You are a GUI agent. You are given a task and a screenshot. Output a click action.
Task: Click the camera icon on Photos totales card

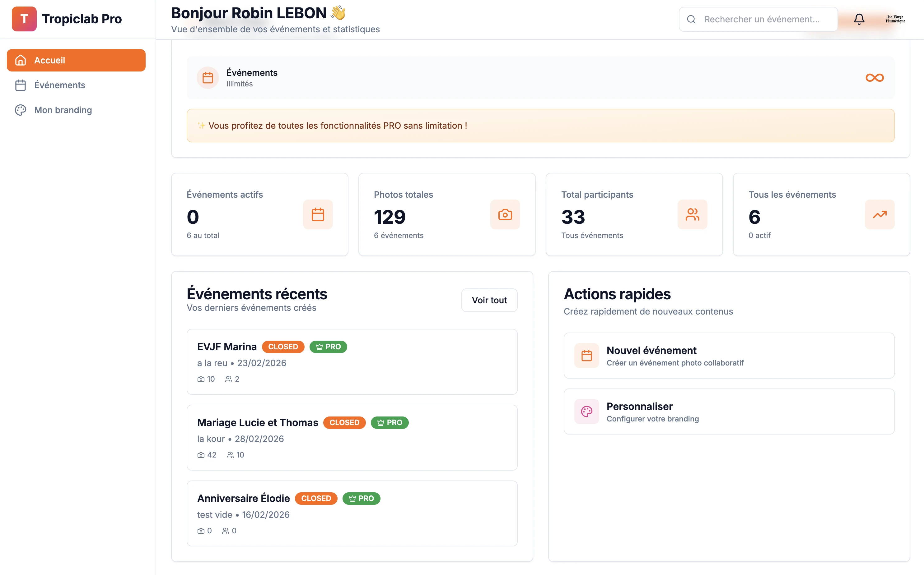click(x=505, y=214)
